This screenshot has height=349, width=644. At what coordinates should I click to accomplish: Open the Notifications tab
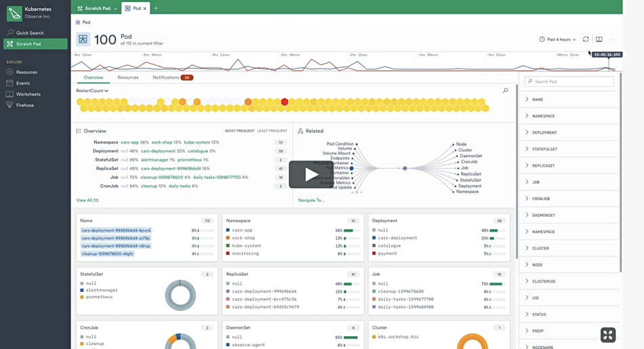point(166,77)
